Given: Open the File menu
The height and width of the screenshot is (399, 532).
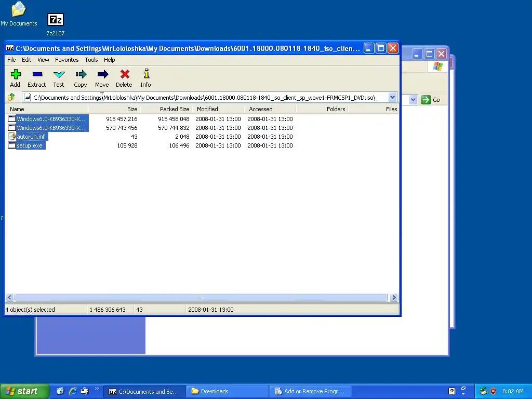Looking at the screenshot, I should 11,60.
